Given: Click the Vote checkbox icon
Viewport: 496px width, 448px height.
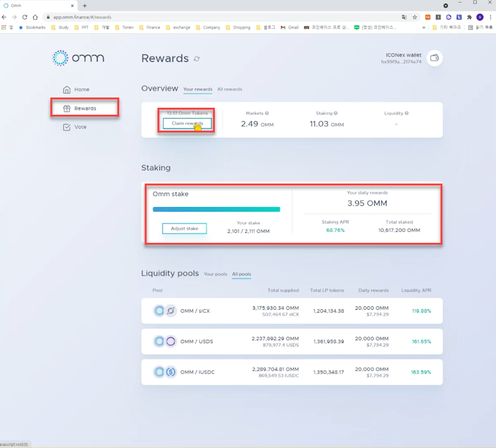Looking at the screenshot, I should click(x=66, y=127).
